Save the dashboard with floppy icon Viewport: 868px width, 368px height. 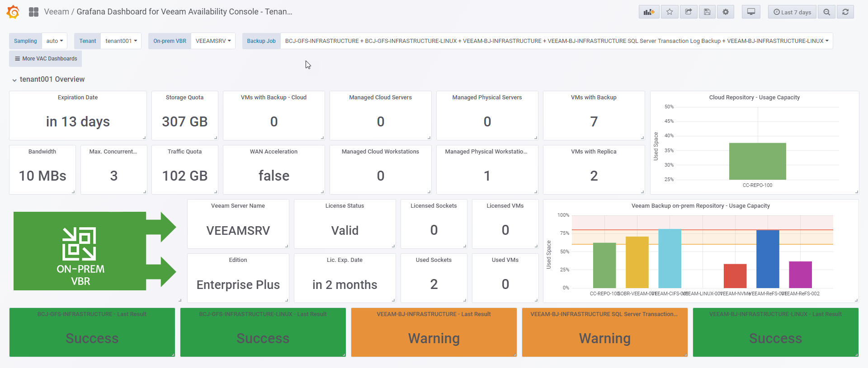coord(707,12)
